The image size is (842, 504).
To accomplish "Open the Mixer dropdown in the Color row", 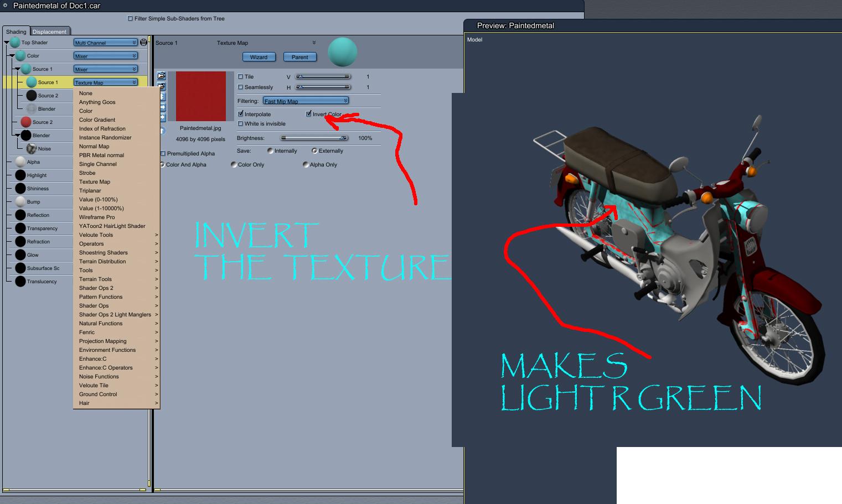I will click(106, 56).
